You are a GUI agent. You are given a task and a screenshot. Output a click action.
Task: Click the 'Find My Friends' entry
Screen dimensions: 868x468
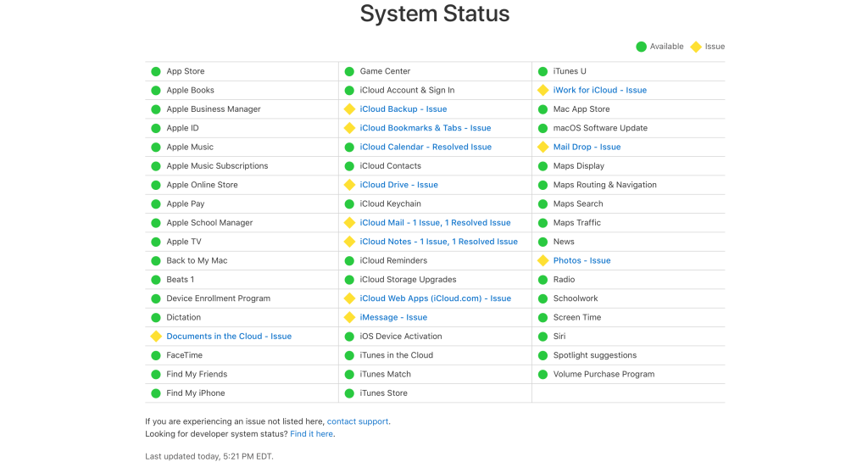click(x=197, y=375)
